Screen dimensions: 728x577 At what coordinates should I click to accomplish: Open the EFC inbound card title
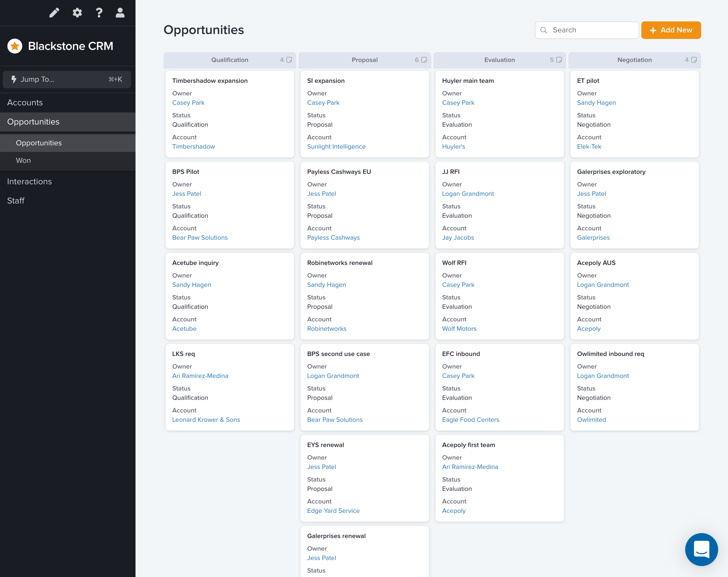click(x=461, y=354)
